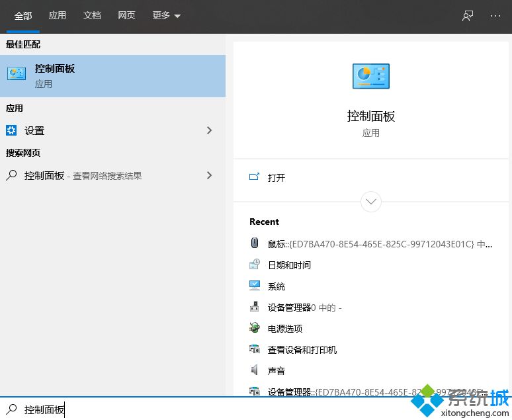Click the open-window icon beside 打开
This screenshot has height=420, width=512.
(255, 177)
